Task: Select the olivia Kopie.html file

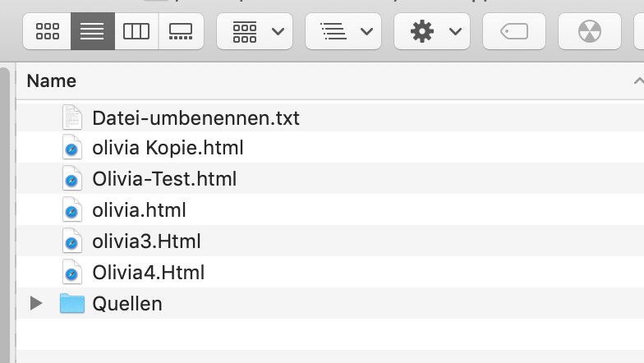Action: [168, 149]
